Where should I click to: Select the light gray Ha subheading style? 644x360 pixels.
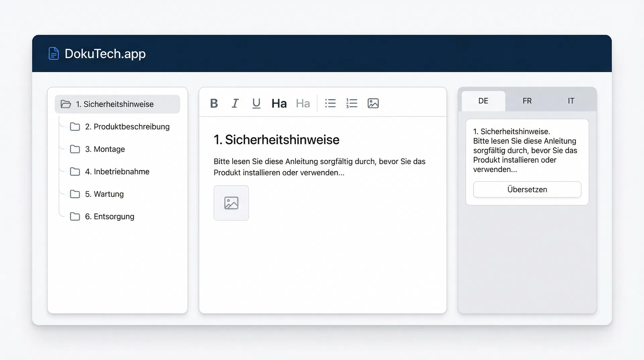coord(303,103)
